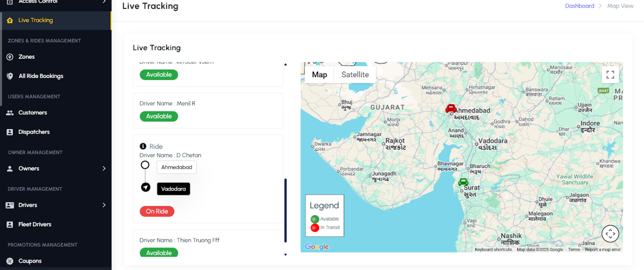
Task: Click the On Ride status badge
Action: pyautogui.click(x=157, y=211)
